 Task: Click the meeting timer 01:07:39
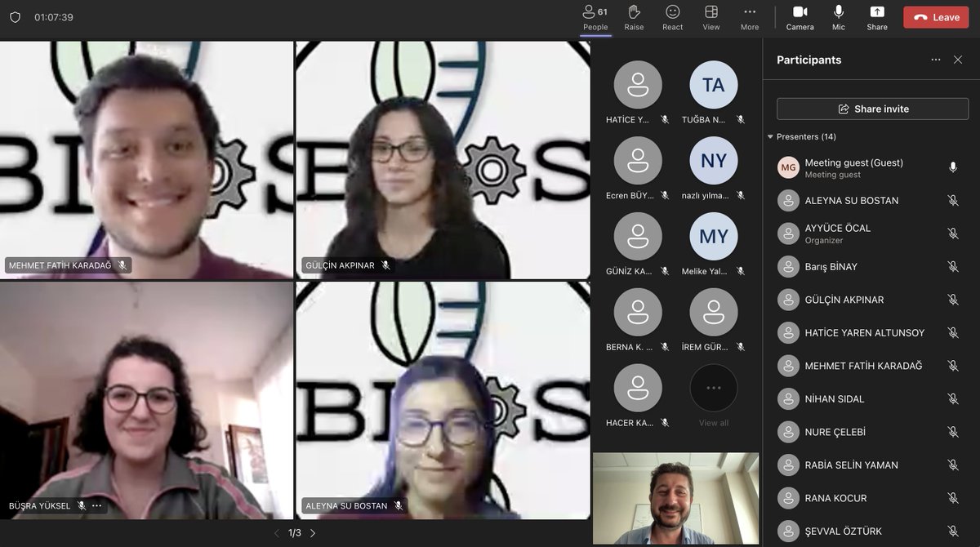pos(54,17)
